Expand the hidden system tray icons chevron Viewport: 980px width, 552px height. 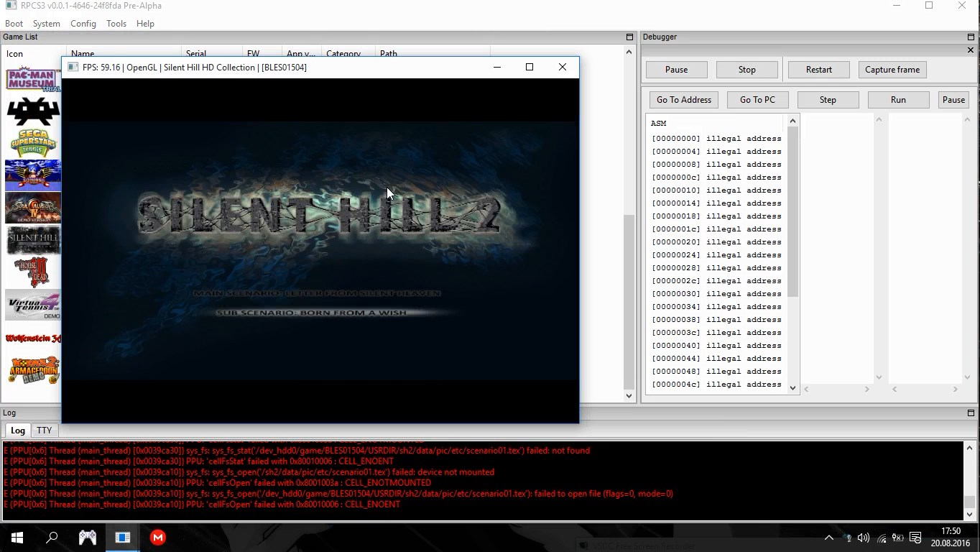[x=828, y=538]
